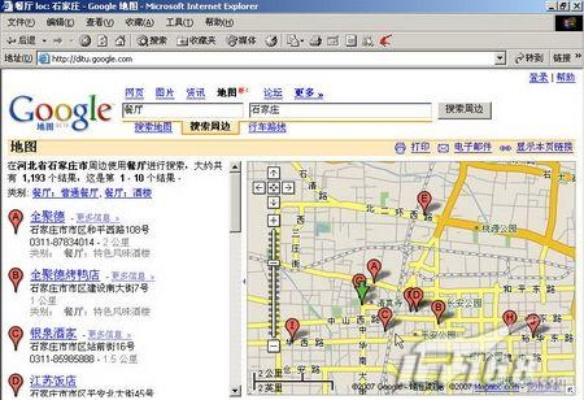Image resolution: width=584 pixels, height=400 pixels.
Task: Click the Refresh page toolbar icon
Action: click(x=102, y=41)
